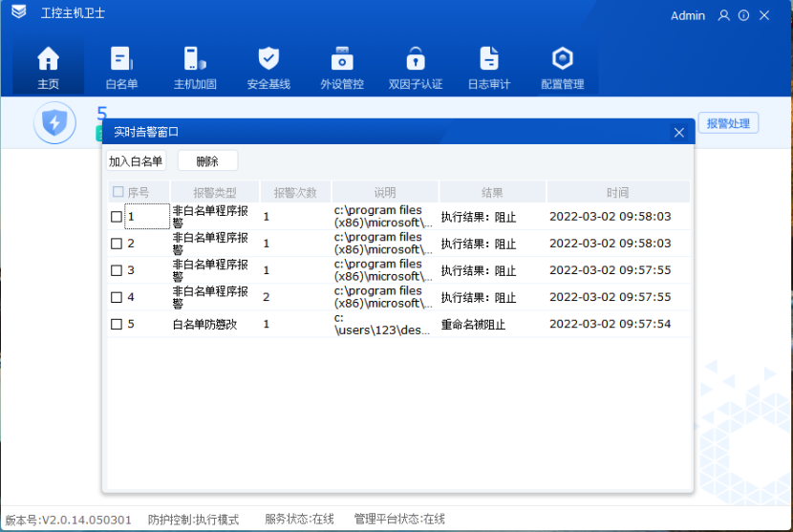Click the 删除 delete button
The width and height of the screenshot is (793, 532).
pyautogui.click(x=207, y=161)
